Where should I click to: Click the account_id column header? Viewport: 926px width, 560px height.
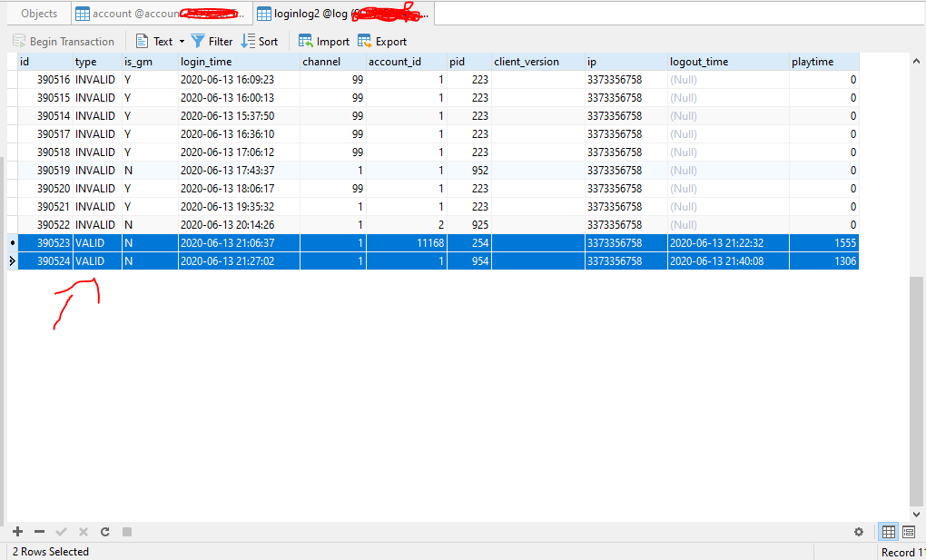tap(407, 62)
